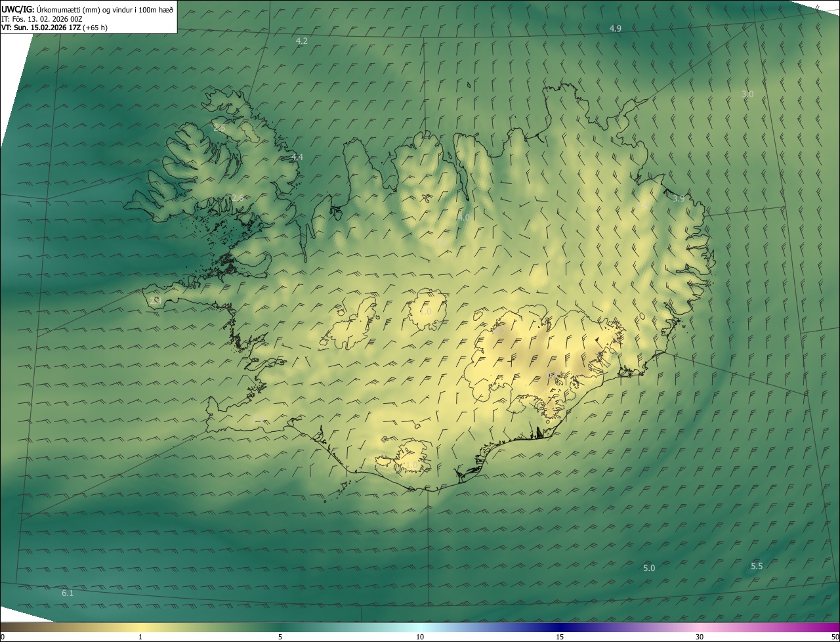Click the colorbar at the 50 tick

coord(835,637)
